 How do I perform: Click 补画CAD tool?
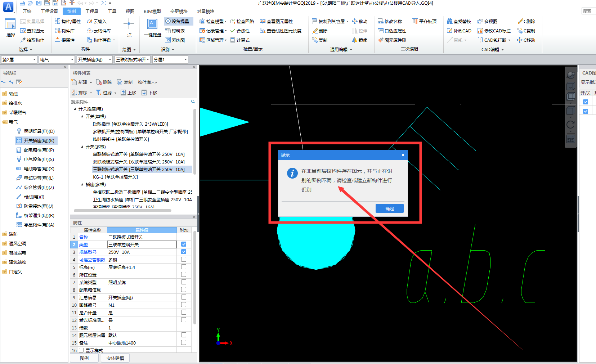pyautogui.click(x=459, y=31)
